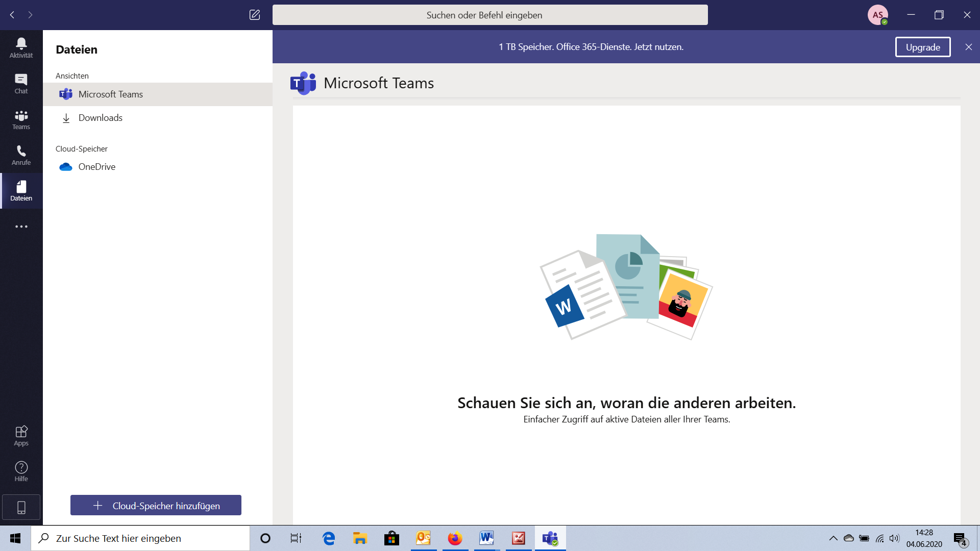This screenshot has height=551, width=980.
Task: Open the Chat section
Action: click(21, 84)
